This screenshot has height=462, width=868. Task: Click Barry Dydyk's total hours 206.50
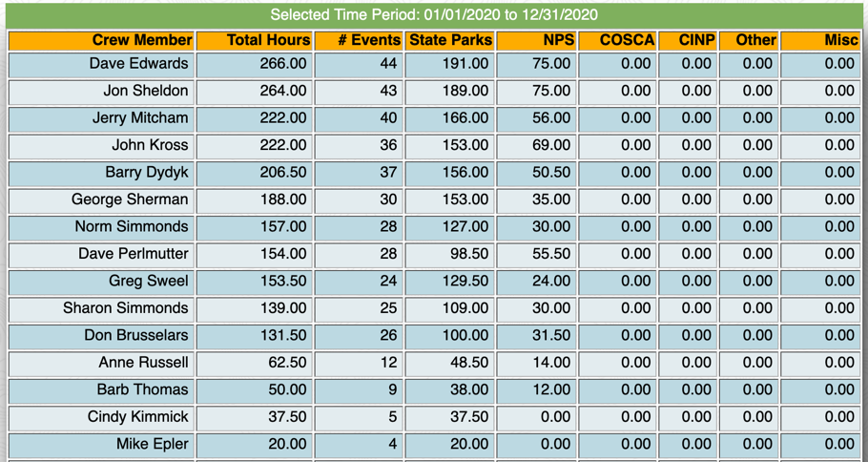[283, 173]
